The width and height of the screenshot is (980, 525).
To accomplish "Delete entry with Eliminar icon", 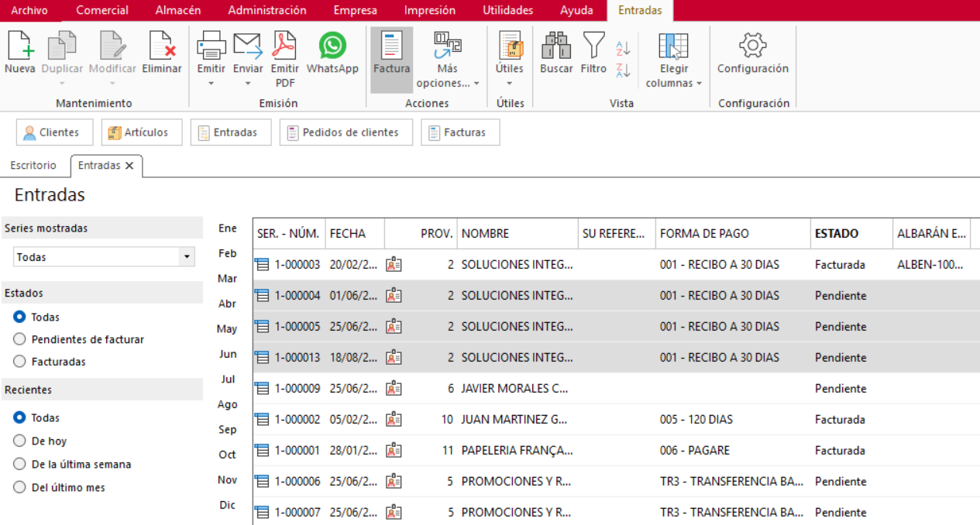I will pyautogui.click(x=162, y=46).
